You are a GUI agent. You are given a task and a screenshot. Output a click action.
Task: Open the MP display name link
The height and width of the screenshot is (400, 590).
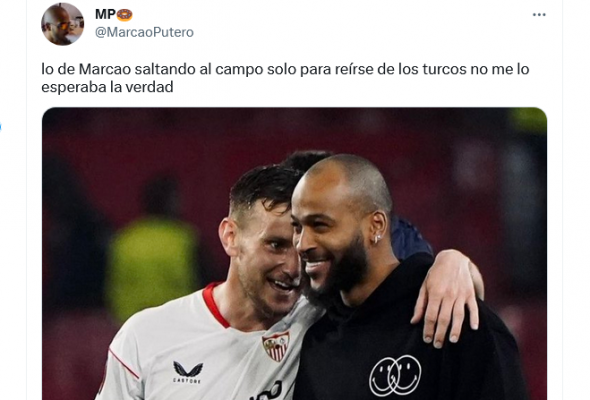coord(105,14)
